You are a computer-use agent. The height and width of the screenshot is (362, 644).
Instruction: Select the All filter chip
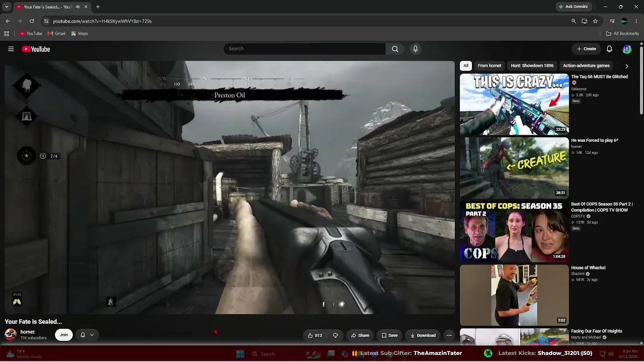click(466, 66)
